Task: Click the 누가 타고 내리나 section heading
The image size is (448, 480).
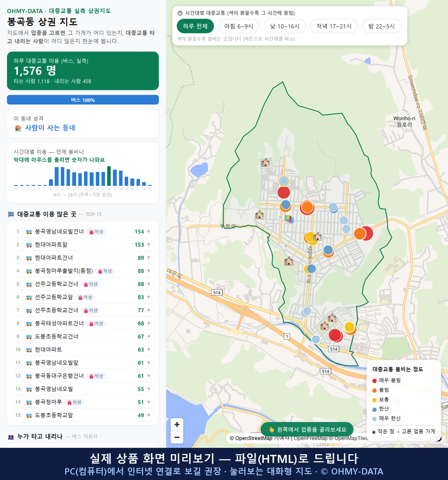Action: point(40,437)
